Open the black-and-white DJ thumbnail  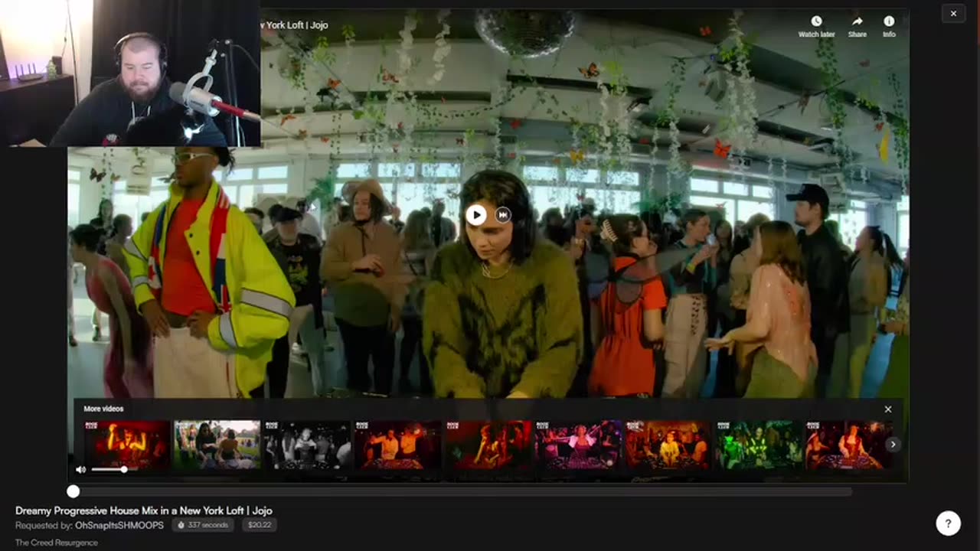(307, 445)
